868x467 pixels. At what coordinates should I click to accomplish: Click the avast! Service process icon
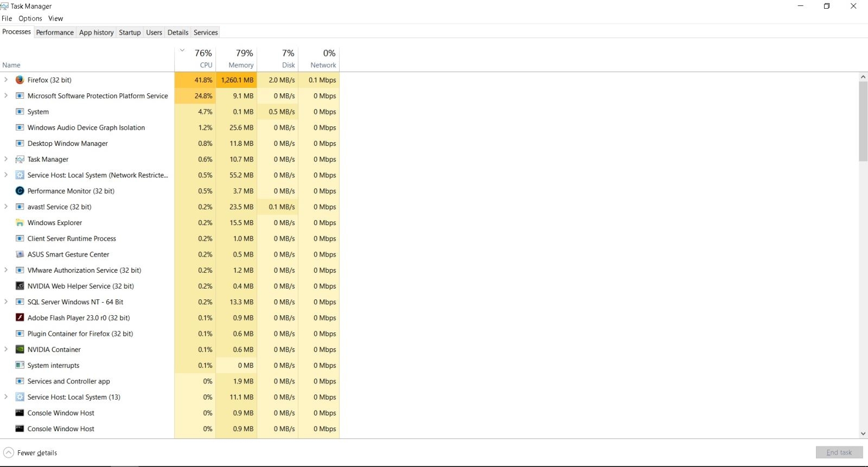tap(20, 207)
